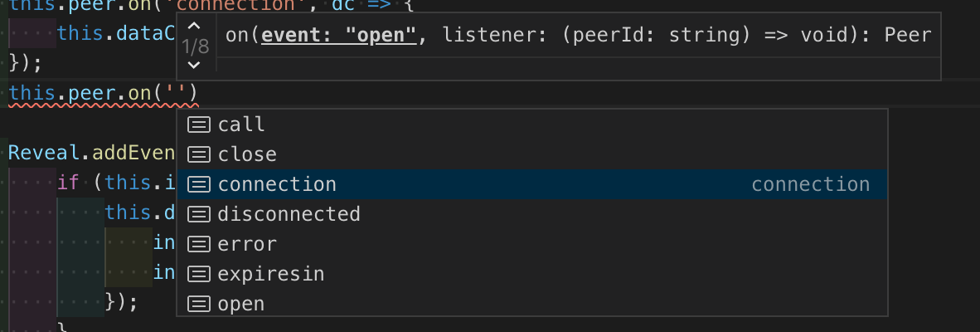980x332 pixels.
Task: Select the call autocomplete suggestion
Action: (x=532, y=124)
